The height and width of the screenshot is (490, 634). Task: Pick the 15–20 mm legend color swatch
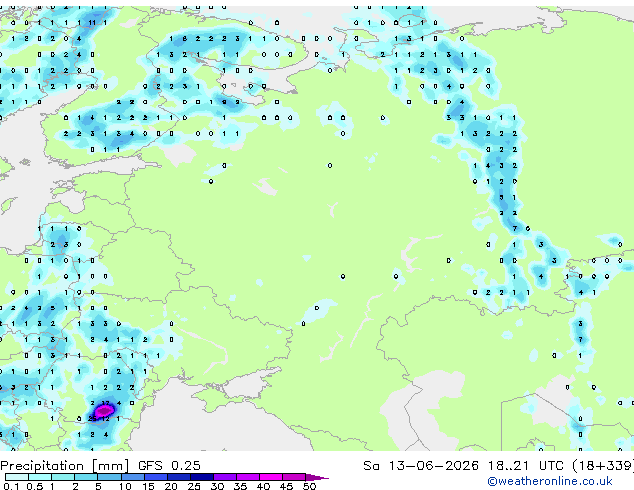pos(156,477)
